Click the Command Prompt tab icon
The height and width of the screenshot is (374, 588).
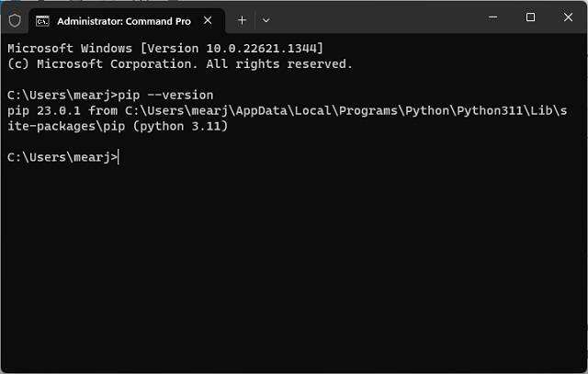click(42, 19)
